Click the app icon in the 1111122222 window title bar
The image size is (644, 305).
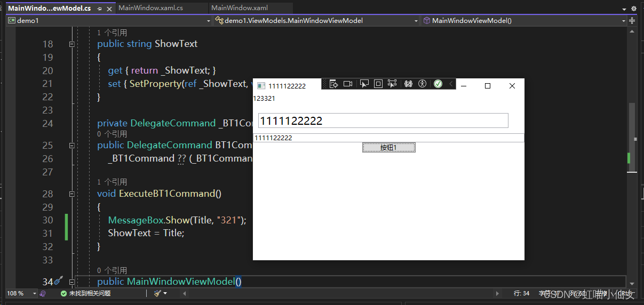(x=261, y=86)
